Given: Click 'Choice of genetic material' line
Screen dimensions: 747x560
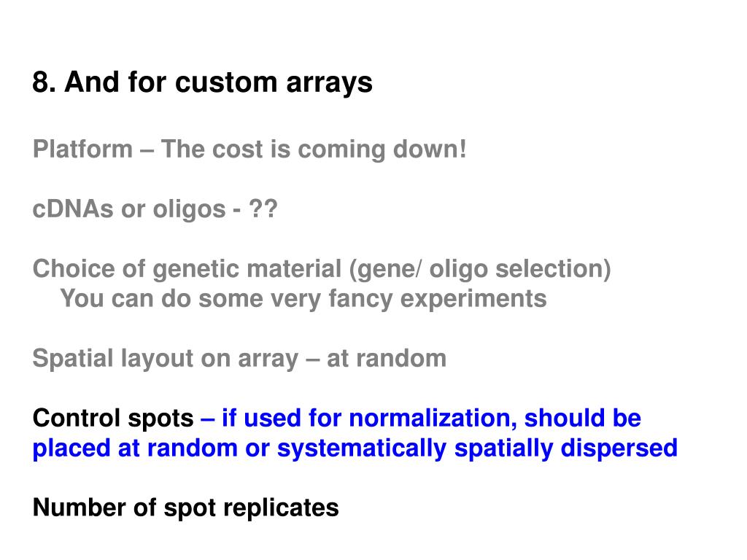Looking at the screenshot, I should pos(322,270).
